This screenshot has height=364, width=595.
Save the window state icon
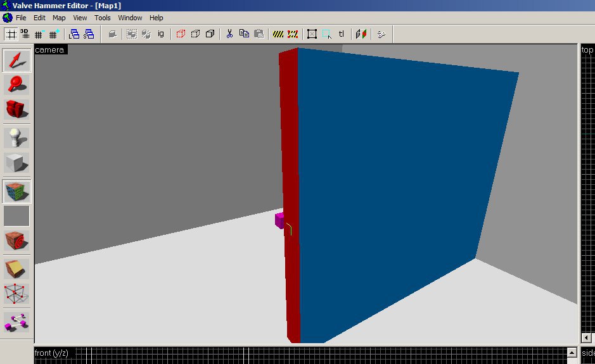pyautogui.click(x=89, y=34)
